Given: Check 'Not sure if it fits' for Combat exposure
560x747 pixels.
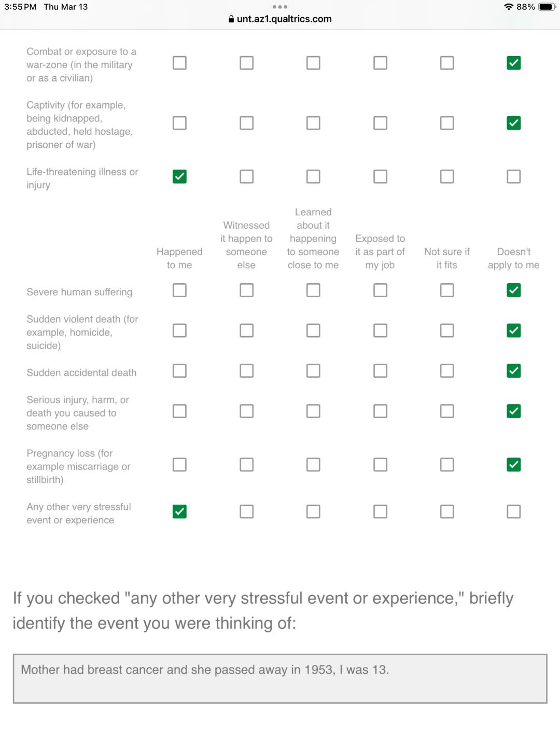Looking at the screenshot, I should 447,63.
